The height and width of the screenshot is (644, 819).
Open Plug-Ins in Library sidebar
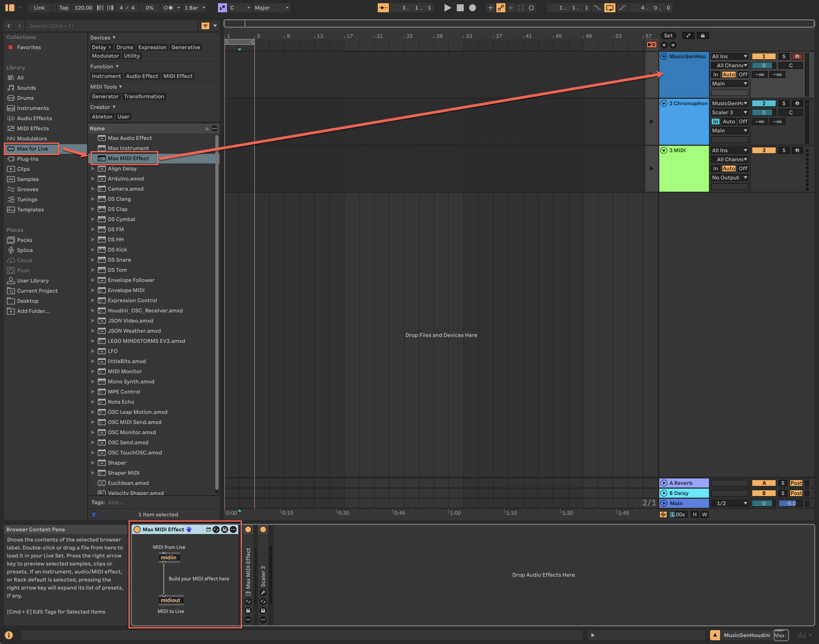point(28,159)
